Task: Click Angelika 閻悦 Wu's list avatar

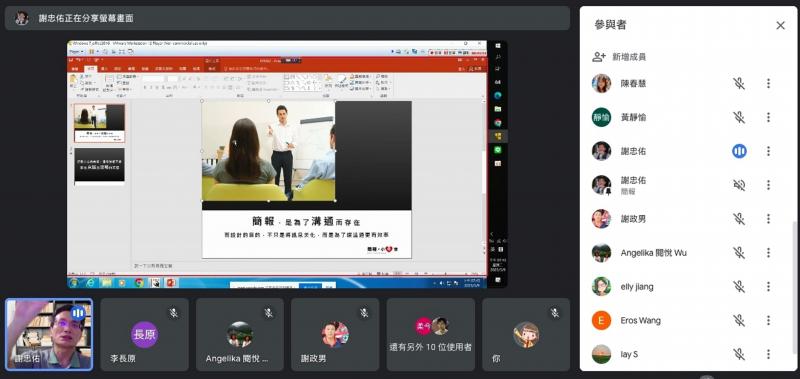Action: tap(602, 252)
